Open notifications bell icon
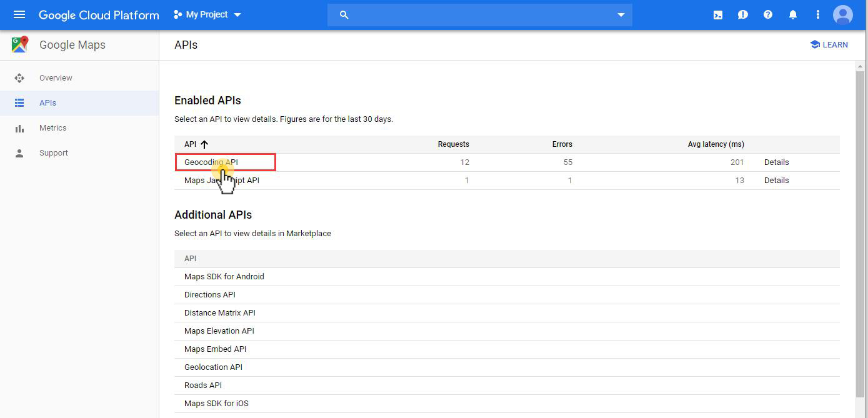868x418 pixels. pyautogui.click(x=793, y=14)
